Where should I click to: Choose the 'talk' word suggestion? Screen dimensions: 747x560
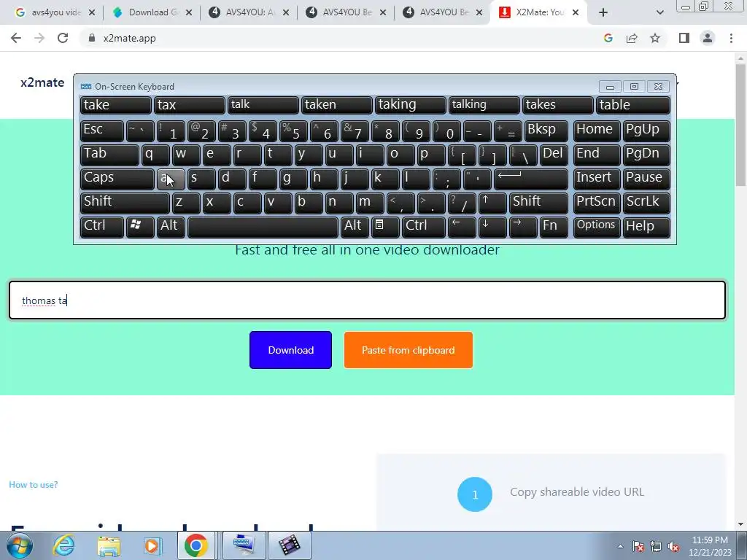(x=263, y=105)
